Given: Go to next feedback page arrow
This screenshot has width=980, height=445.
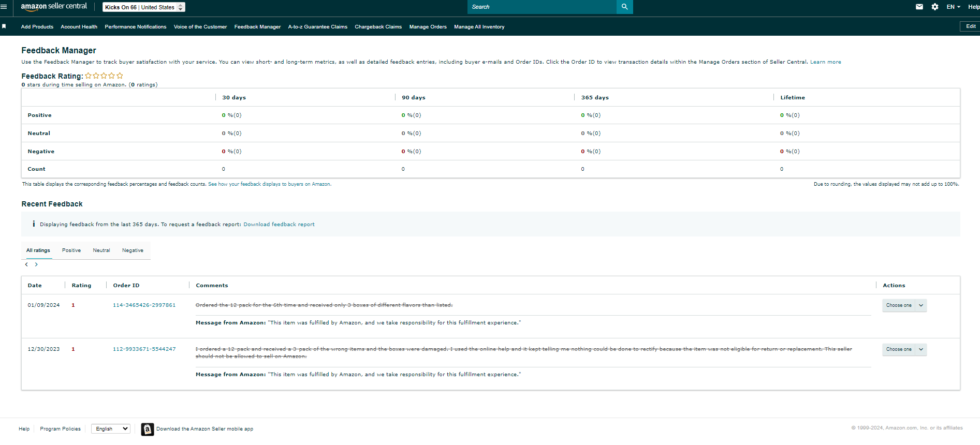Looking at the screenshot, I should [x=36, y=264].
